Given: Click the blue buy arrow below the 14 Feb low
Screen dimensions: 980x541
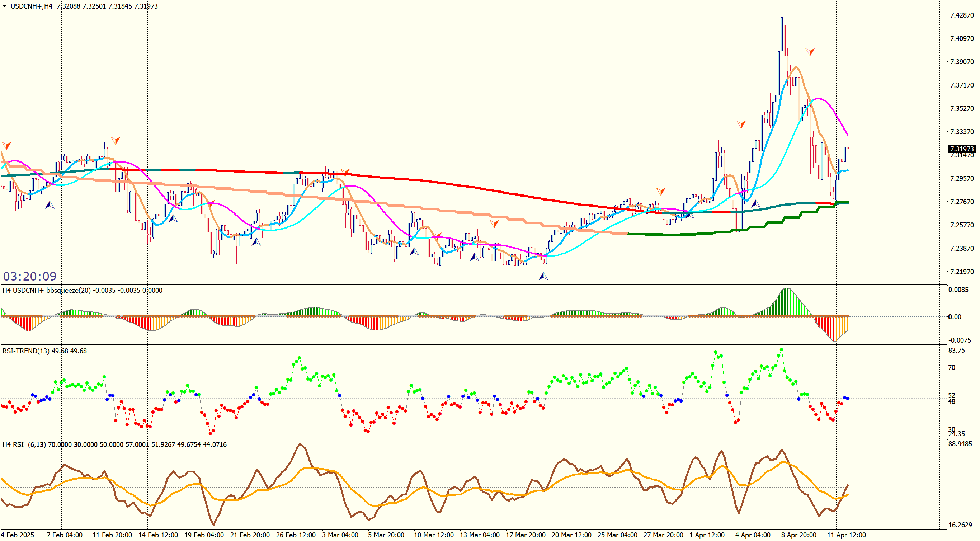Looking at the screenshot, I should tap(173, 219).
